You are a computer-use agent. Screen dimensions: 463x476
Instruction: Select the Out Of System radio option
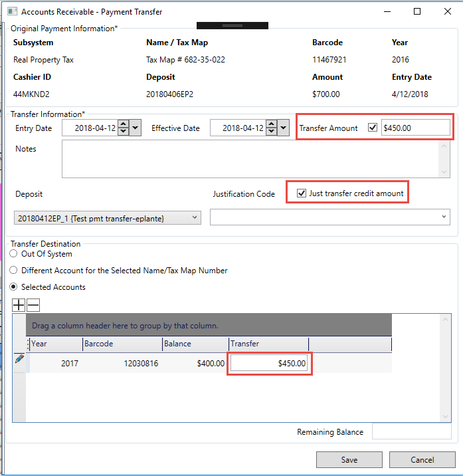pos(13,254)
